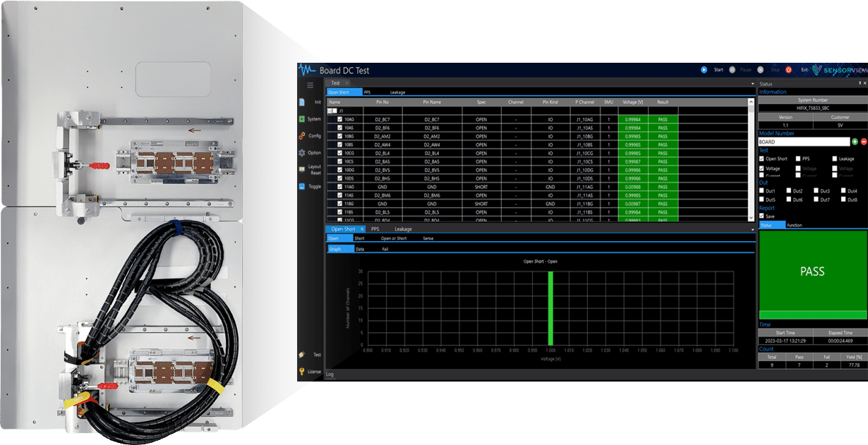Click the Spec column header
Viewport: 868px width, 445px height.
click(x=481, y=102)
